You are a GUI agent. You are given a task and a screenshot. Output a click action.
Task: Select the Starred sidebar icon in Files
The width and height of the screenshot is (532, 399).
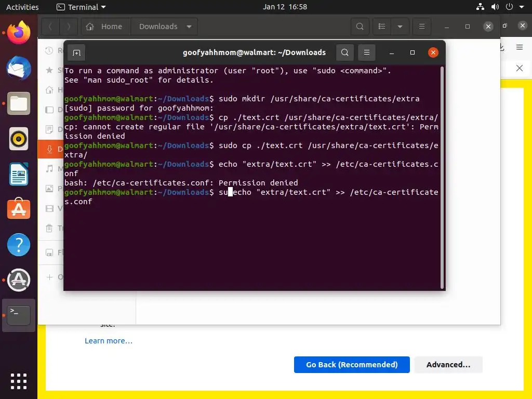pos(49,70)
